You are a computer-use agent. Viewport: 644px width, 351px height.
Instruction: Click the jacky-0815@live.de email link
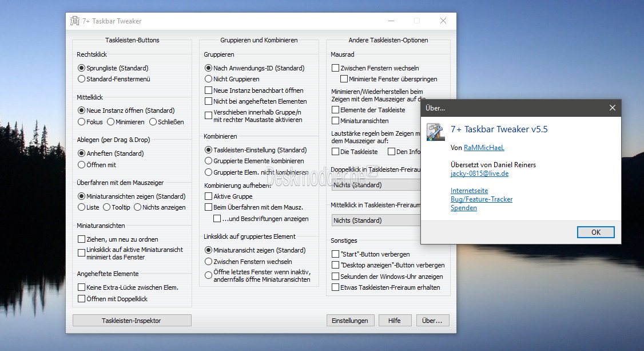tap(479, 173)
